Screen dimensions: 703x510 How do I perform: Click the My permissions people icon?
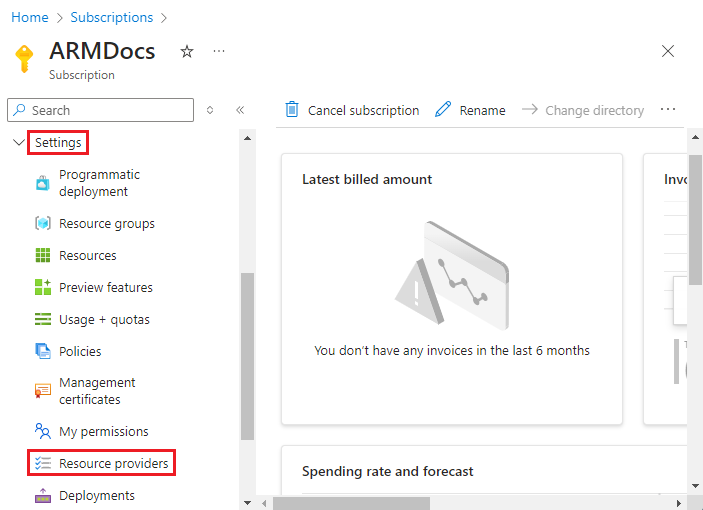coord(43,431)
